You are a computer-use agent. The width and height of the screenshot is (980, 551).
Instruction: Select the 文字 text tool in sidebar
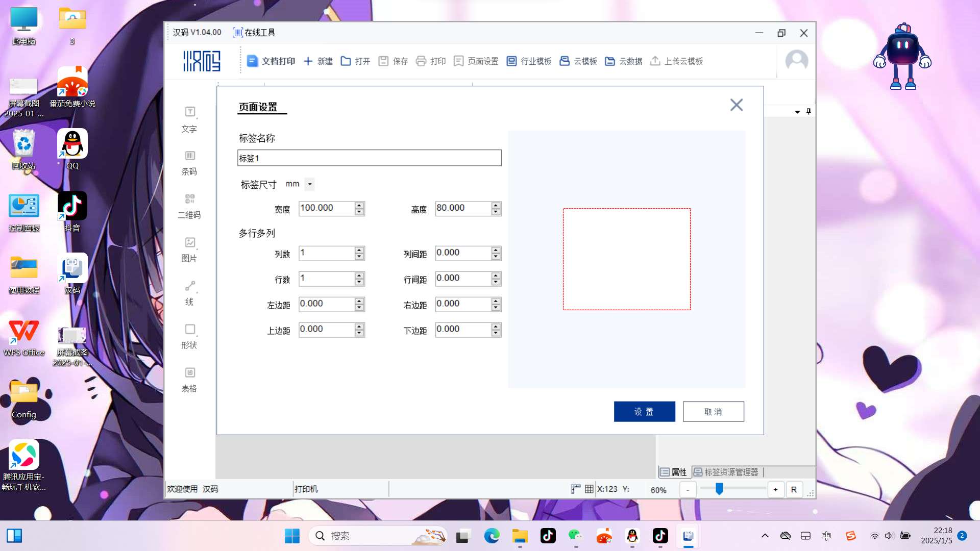[189, 120]
